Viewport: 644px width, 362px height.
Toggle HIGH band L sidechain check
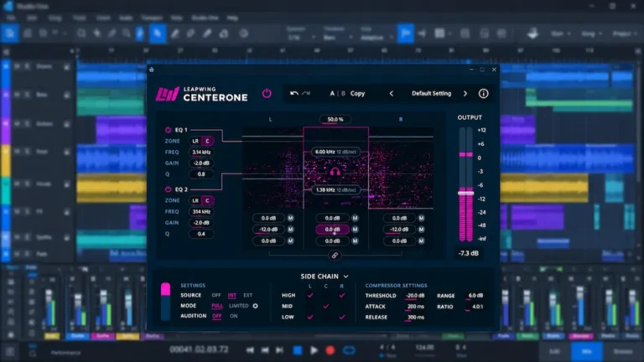310,295
